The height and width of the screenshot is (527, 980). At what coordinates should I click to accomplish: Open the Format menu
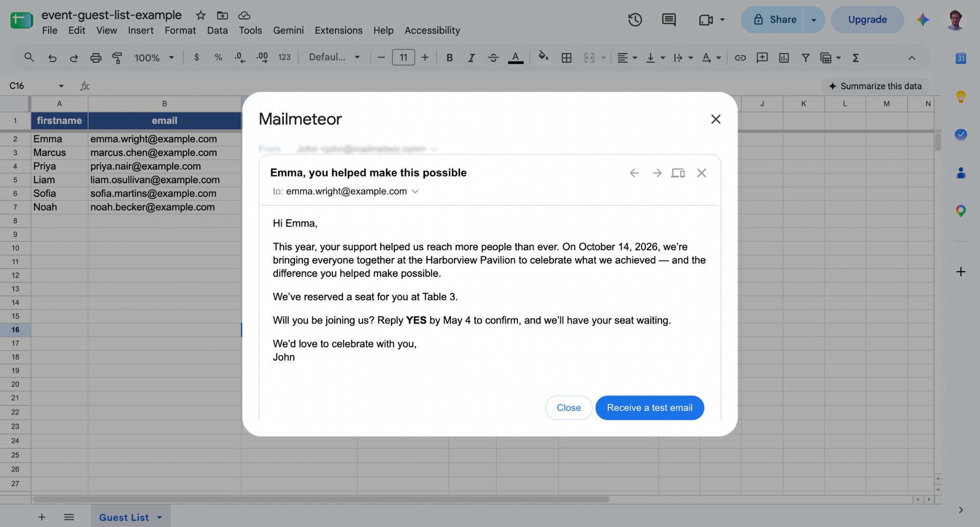pos(180,30)
